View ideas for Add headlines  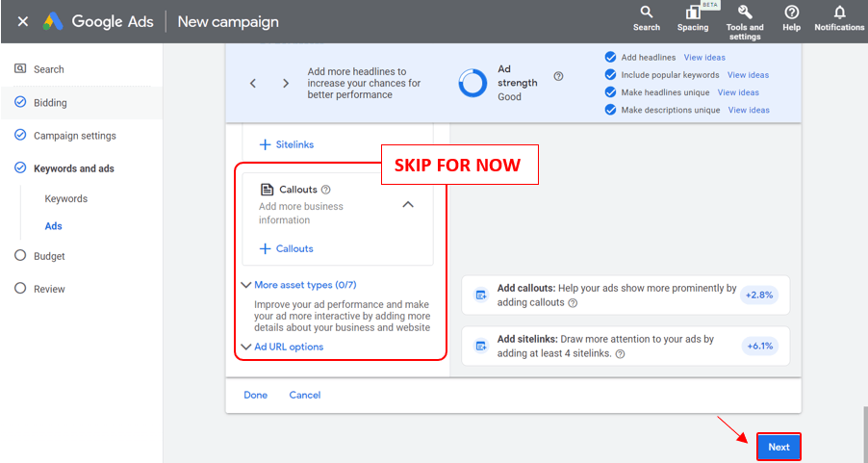tap(704, 57)
